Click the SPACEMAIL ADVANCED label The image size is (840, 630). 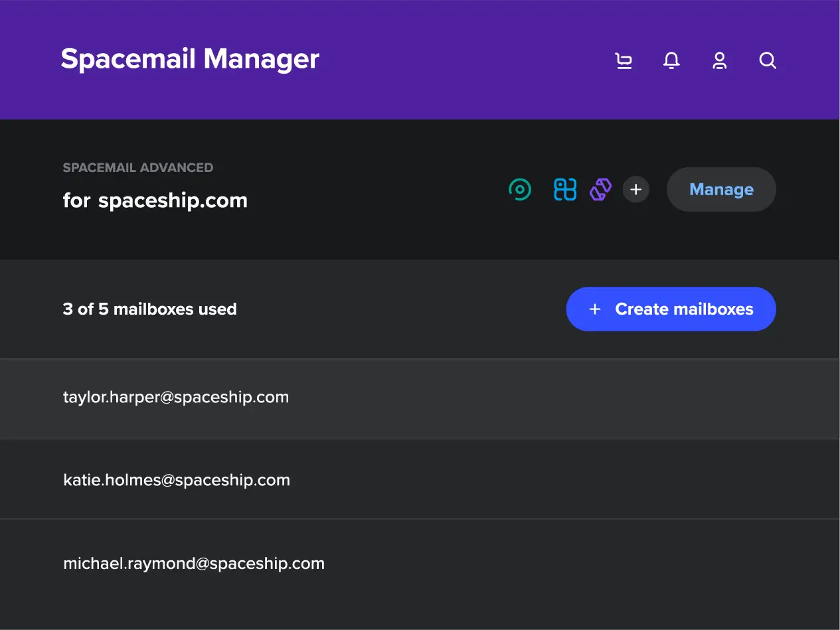[x=138, y=167]
